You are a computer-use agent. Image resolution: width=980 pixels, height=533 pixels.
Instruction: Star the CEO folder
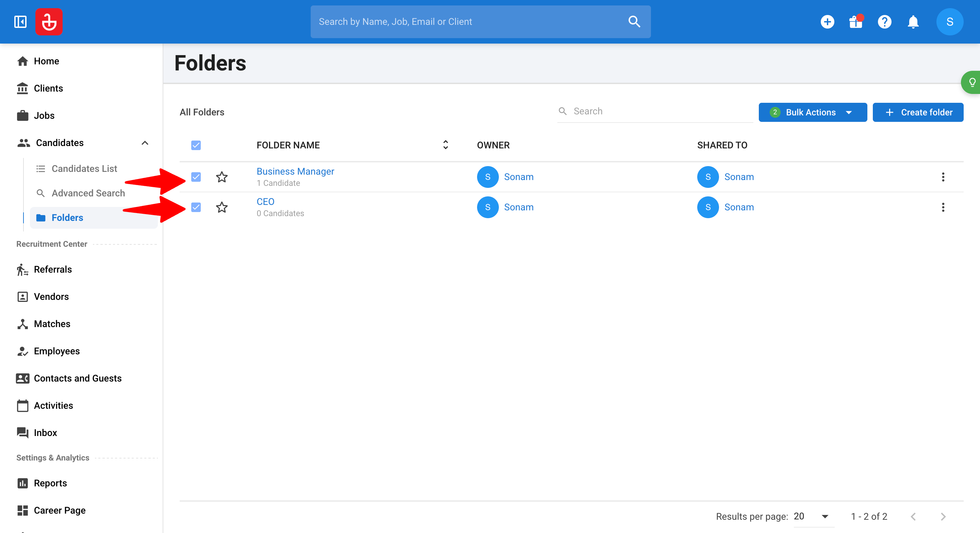pos(222,207)
